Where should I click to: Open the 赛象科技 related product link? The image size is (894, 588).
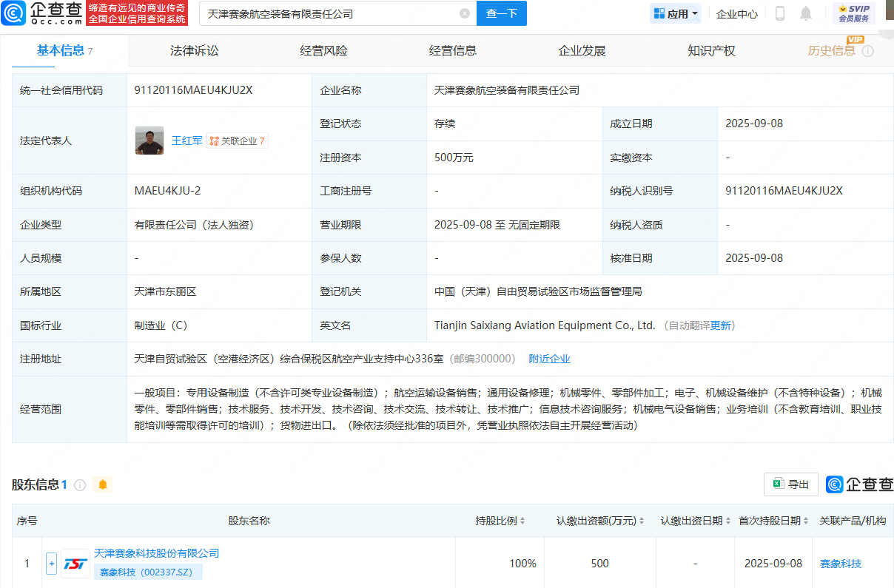841,564
